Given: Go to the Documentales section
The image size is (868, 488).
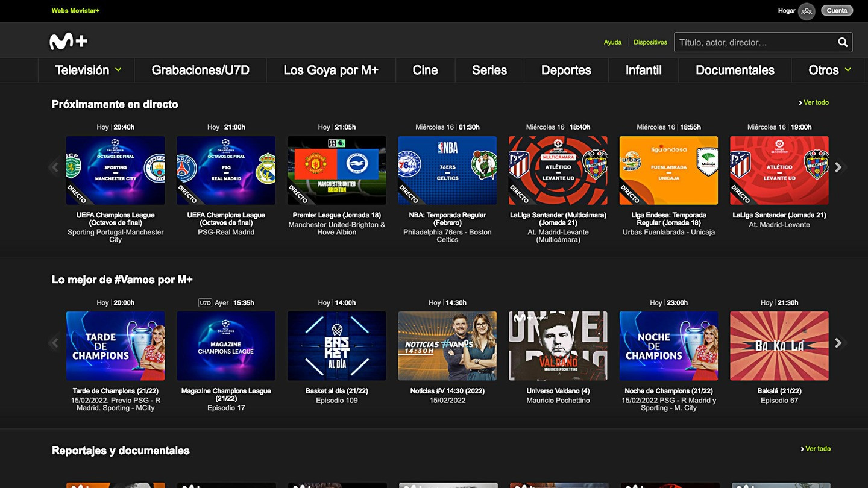Looking at the screenshot, I should (735, 70).
